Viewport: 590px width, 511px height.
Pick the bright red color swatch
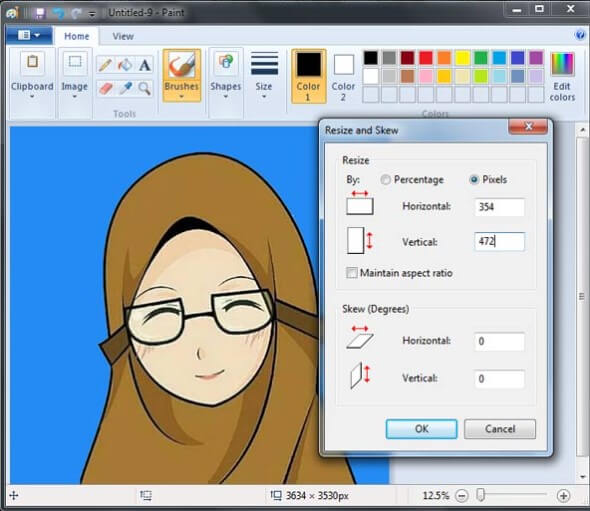pos(426,58)
